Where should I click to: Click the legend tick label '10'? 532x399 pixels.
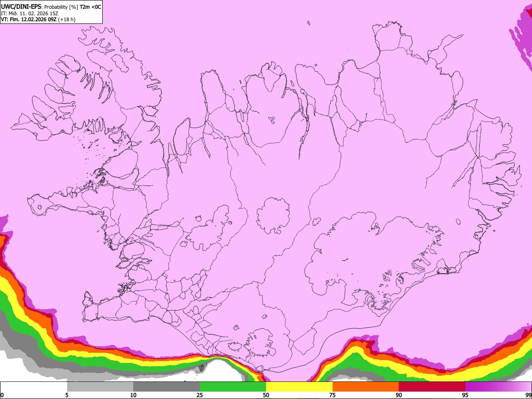point(133,395)
